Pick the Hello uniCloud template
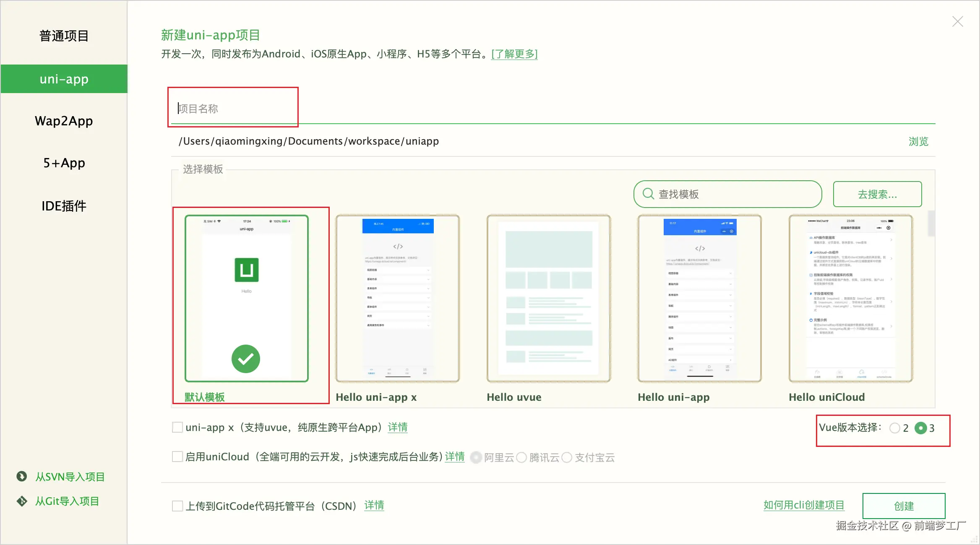 [851, 298]
